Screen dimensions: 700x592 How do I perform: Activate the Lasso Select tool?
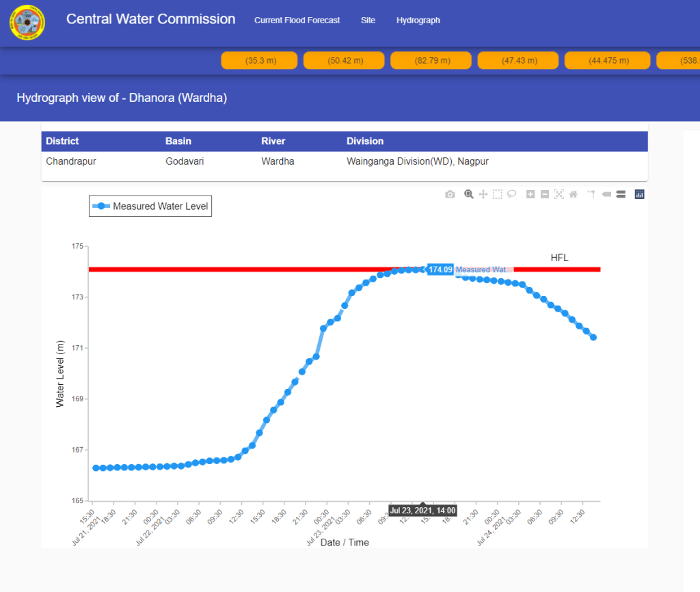coord(511,195)
